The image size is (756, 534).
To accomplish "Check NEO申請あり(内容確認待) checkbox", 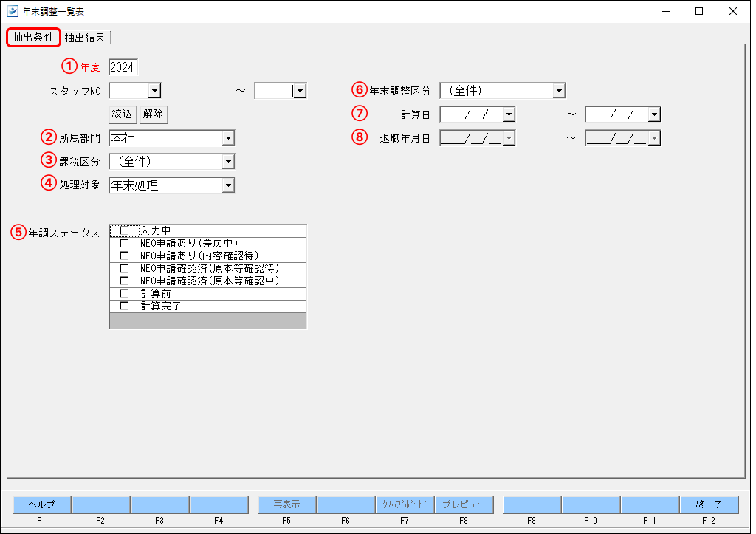I will tap(124, 256).
